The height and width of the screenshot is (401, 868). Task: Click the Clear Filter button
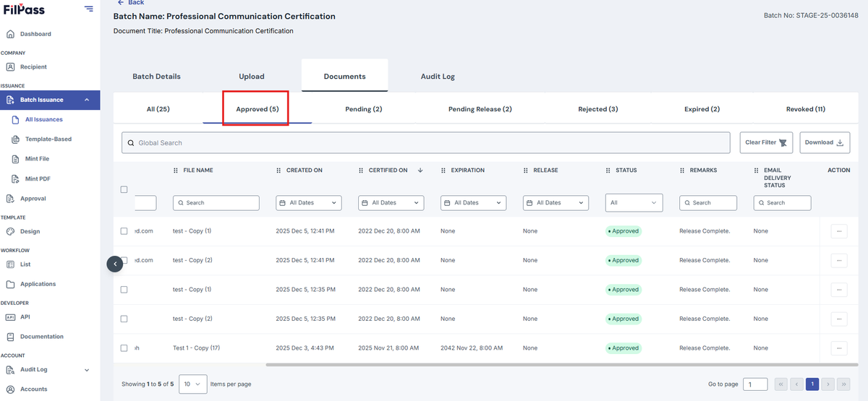click(766, 142)
